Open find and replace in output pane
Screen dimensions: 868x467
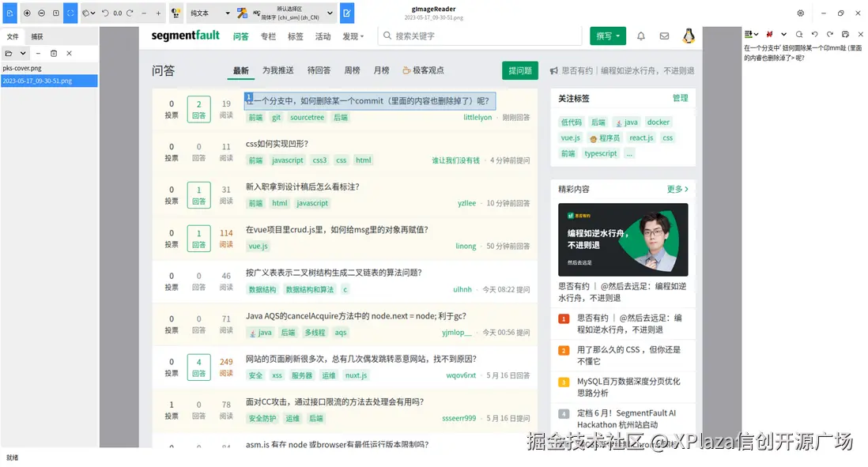799,34
